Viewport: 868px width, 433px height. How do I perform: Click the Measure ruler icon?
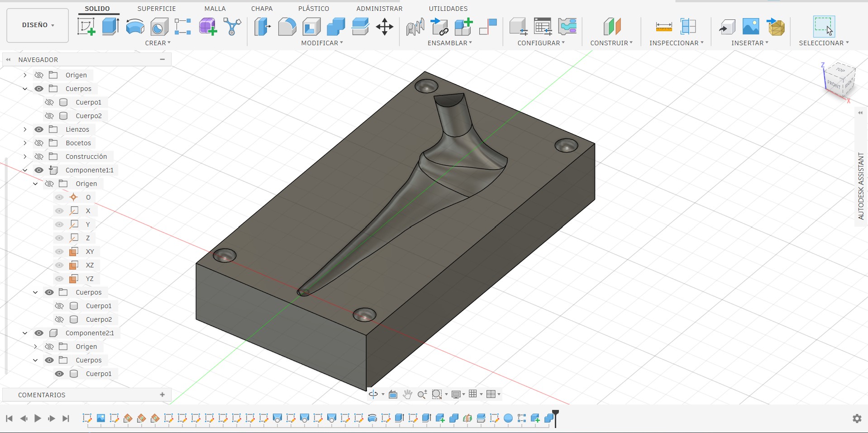click(x=663, y=27)
